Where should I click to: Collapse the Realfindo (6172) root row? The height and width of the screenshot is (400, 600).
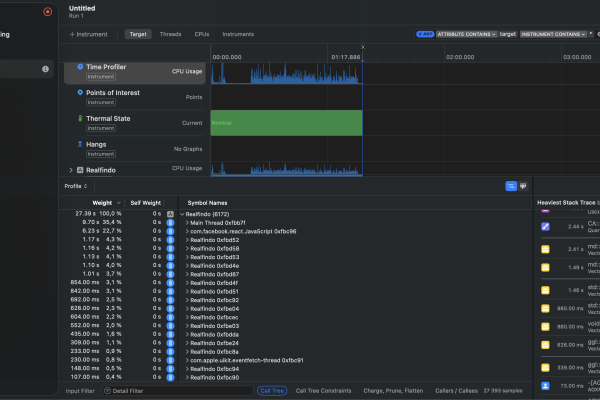182,214
